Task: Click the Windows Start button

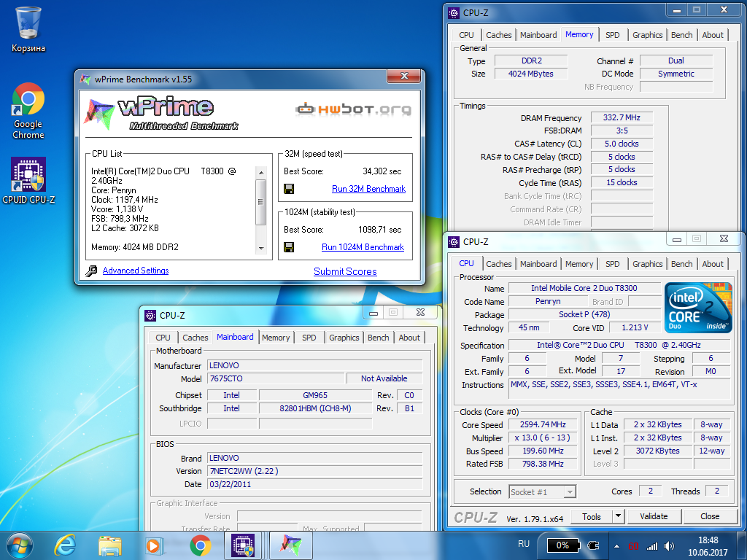Action: (x=19, y=545)
